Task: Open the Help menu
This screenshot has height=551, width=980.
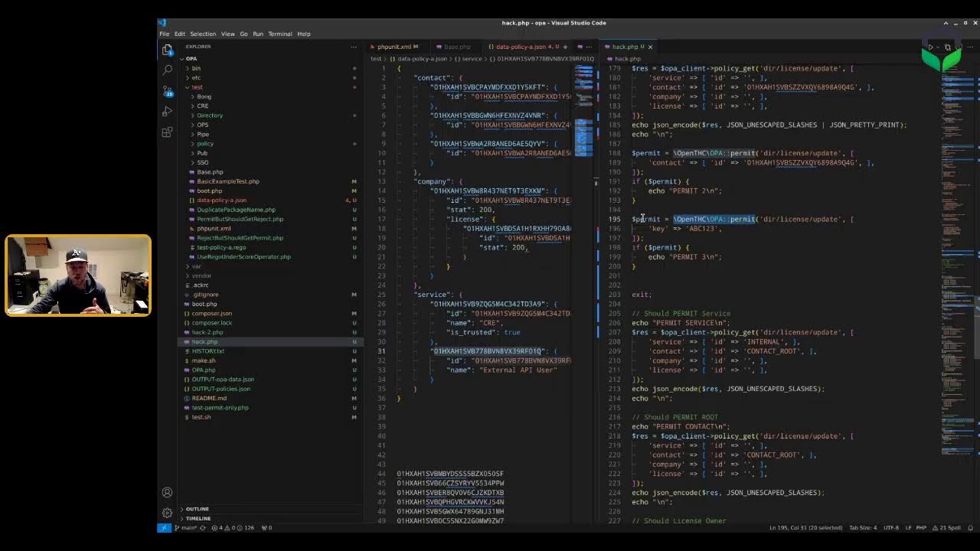Action: click(x=304, y=34)
